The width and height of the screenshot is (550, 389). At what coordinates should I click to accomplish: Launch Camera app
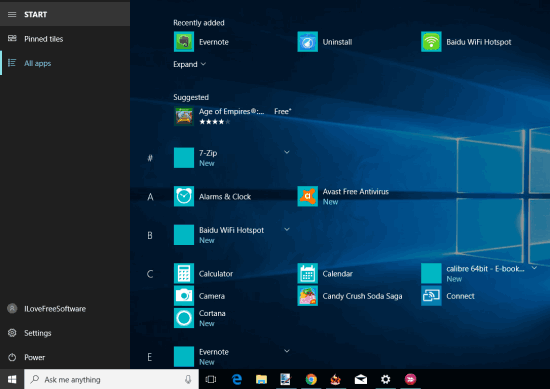(x=199, y=296)
